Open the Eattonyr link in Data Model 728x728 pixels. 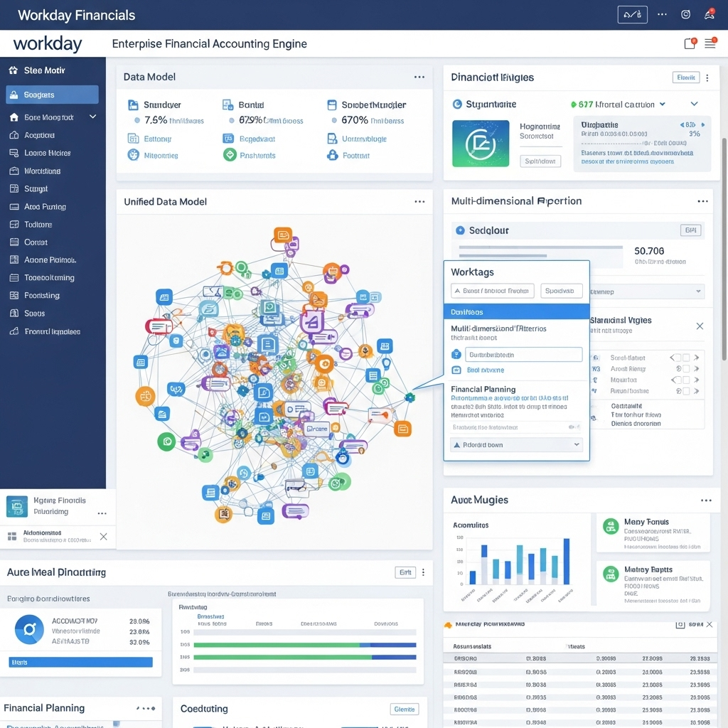pyautogui.click(x=157, y=139)
